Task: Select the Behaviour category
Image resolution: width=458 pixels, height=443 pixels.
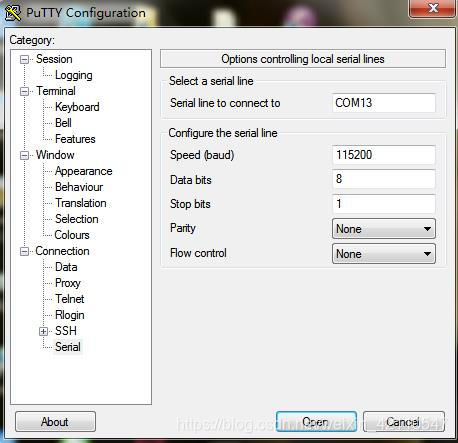Action: 79,187
